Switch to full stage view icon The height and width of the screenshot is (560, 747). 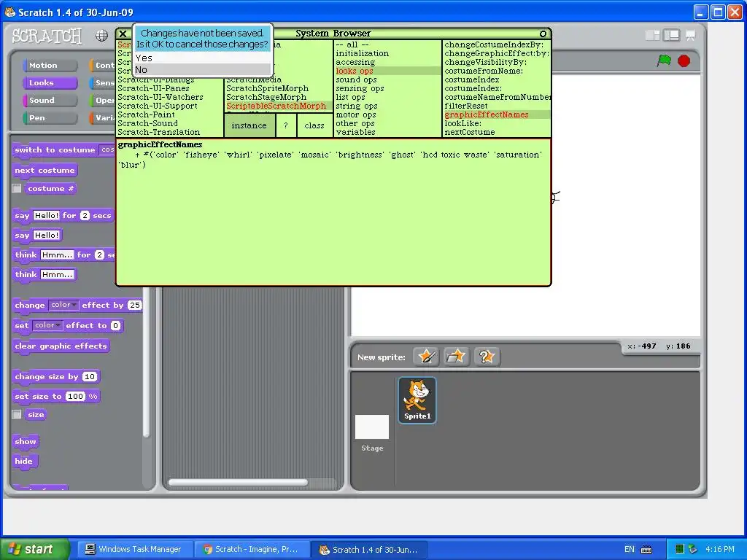[671, 35]
